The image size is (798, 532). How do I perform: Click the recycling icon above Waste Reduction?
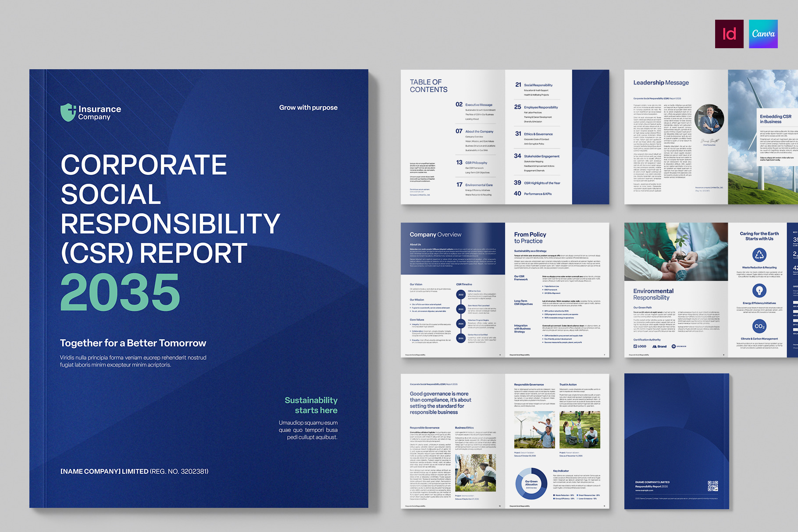pyautogui.click(x=759, y=255)
